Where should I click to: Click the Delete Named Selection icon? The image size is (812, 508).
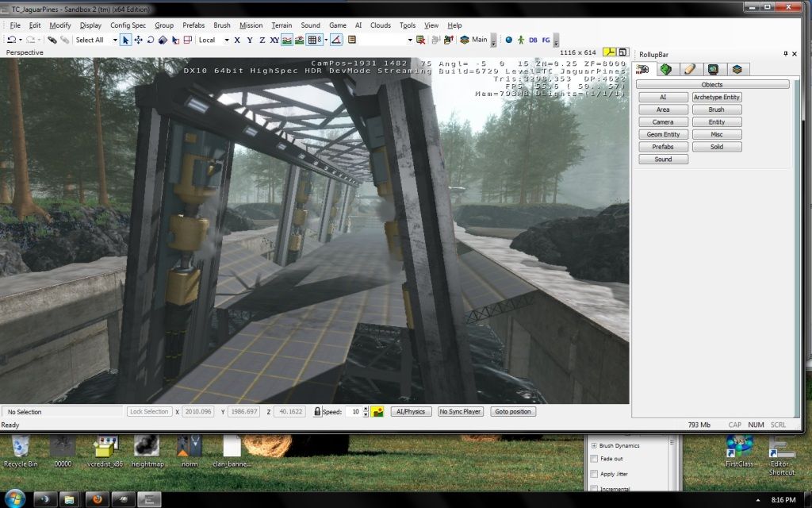tap(420, 40)
